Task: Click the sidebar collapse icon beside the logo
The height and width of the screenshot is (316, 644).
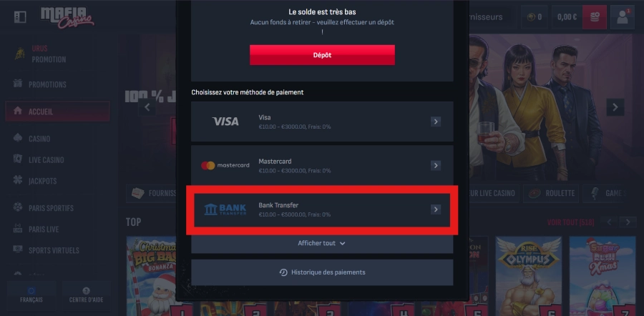Action: pos(20,17)
